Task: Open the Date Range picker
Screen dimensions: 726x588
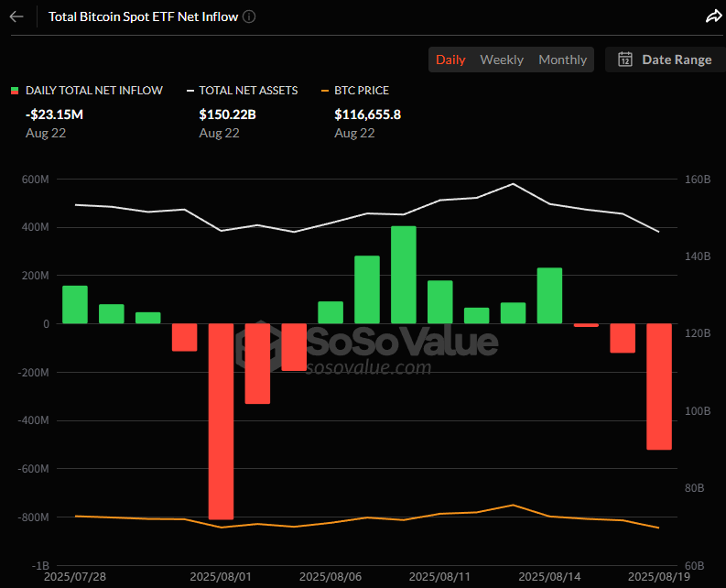Action: point(676,60)
